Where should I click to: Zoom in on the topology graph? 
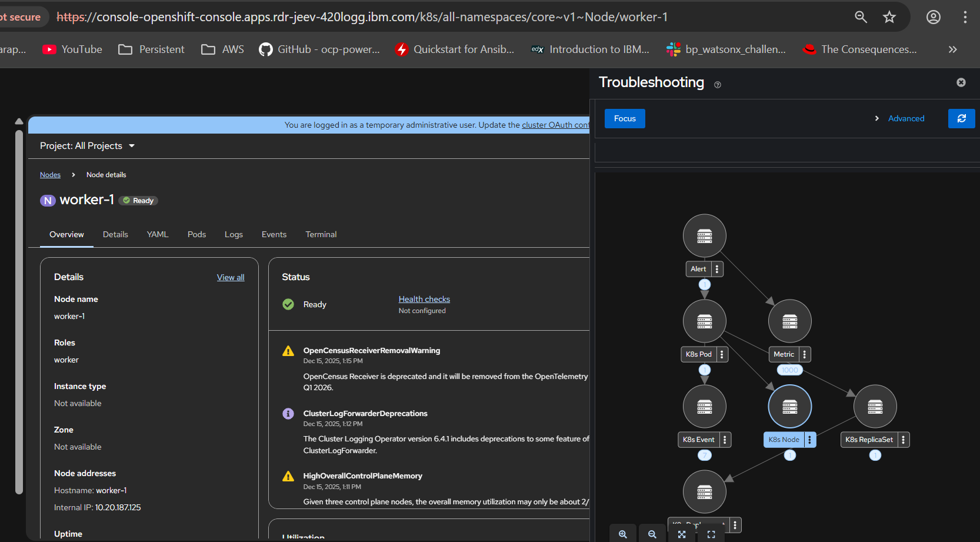tap(622, 534)
